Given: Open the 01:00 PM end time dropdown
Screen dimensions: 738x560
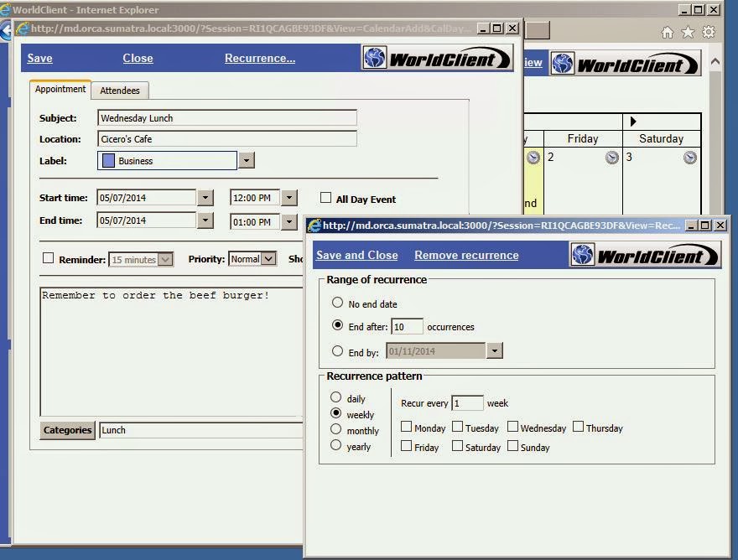Looking at the screenshot, I should (289, 221).
